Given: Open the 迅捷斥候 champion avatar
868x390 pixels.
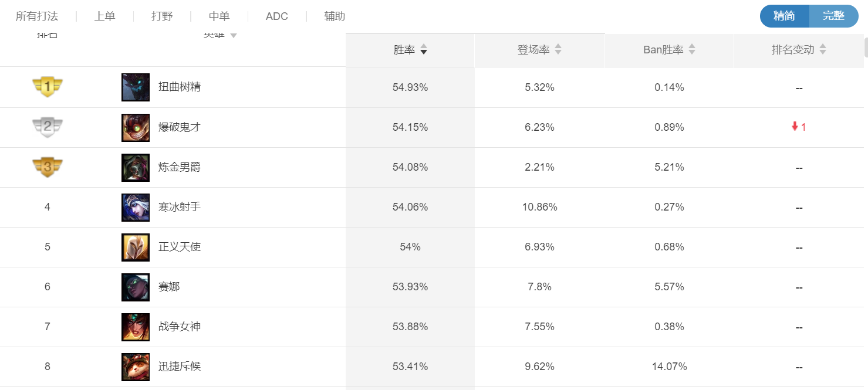Looking at the screenshot, I should pyautogui.click(x=136, y=367).
